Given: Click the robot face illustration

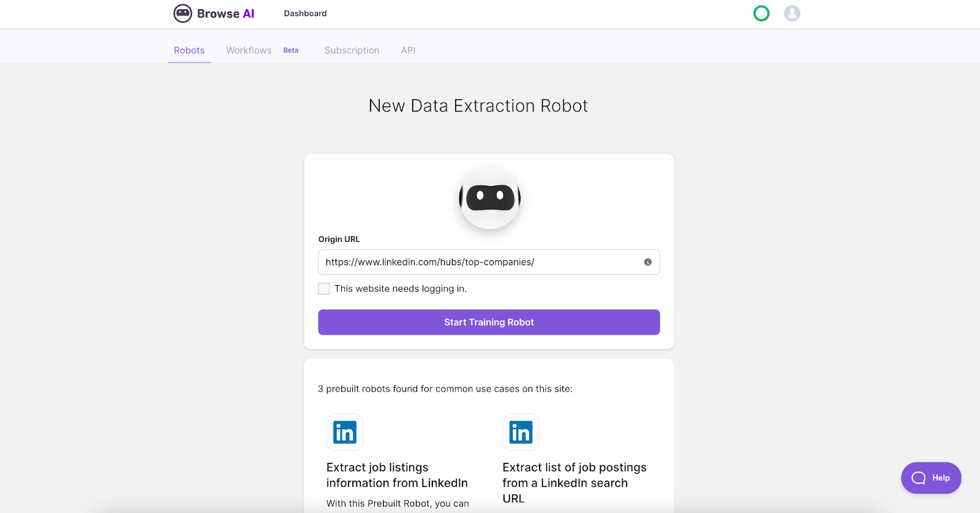Looking at the screenshot, I should 490,198.
